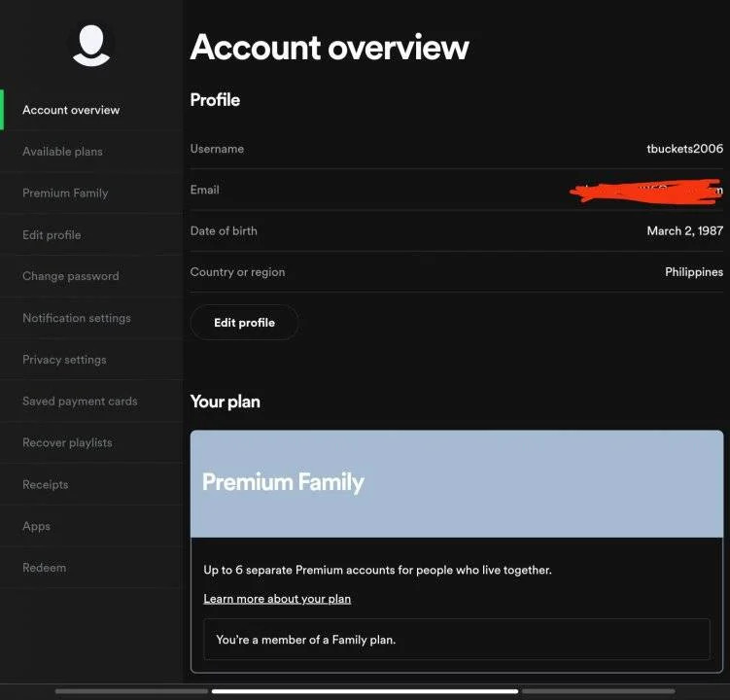The height and width of the screenshot is (700, 730).
Task: Click the Your plan heading
Action: (225, 402)
